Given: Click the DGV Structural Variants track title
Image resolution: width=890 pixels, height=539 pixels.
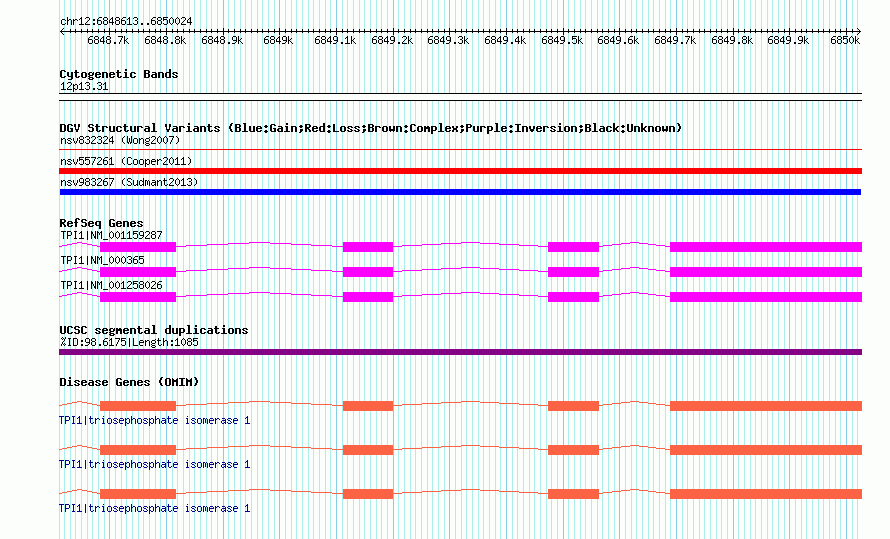Looking at the screenshot, I should (371, 128).
